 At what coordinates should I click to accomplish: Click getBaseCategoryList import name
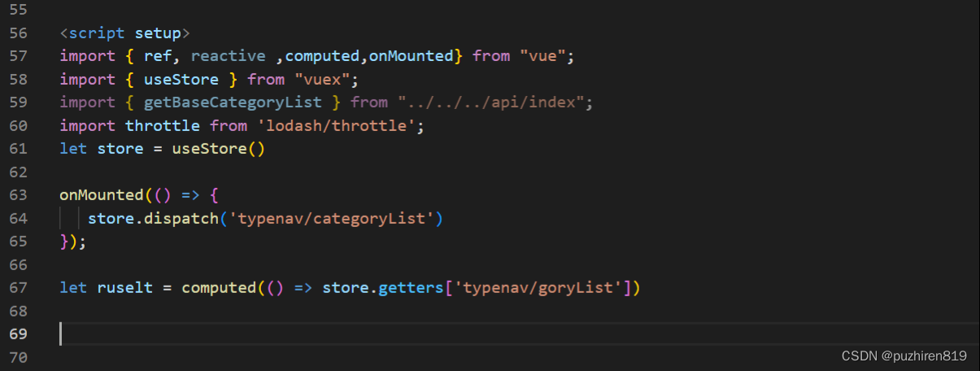(x=233, y=103)
